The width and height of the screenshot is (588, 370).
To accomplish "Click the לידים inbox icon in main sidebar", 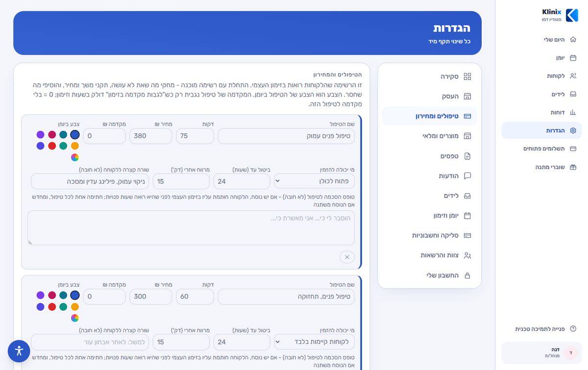I will (x=573, y=94).
